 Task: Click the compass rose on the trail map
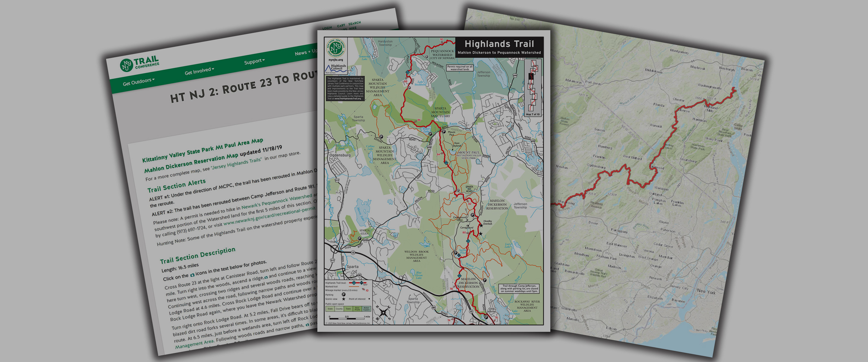tap(383, 313)
